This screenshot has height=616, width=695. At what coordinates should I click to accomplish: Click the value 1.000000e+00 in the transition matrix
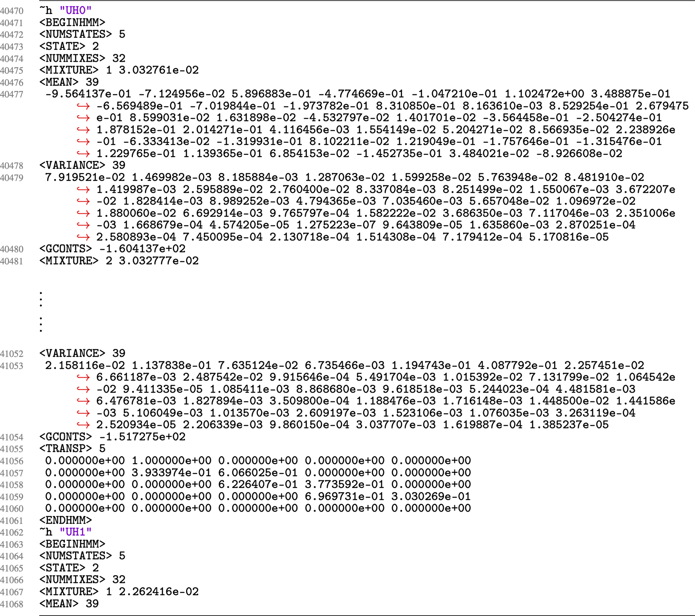pyautogui.click(x=171, y=461)
